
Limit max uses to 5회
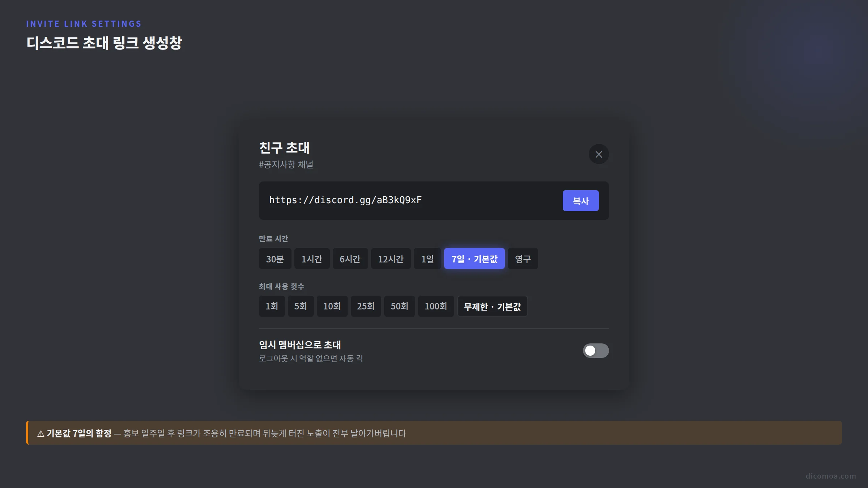pyautogui.click(x=301, y=307)
